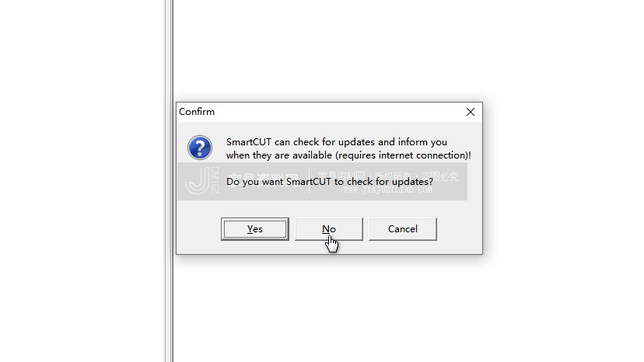Viewport: 644px width, 362px height.
Task: Choose No to decline update checks
Action: pyautogui.click(x=328, y=229)
